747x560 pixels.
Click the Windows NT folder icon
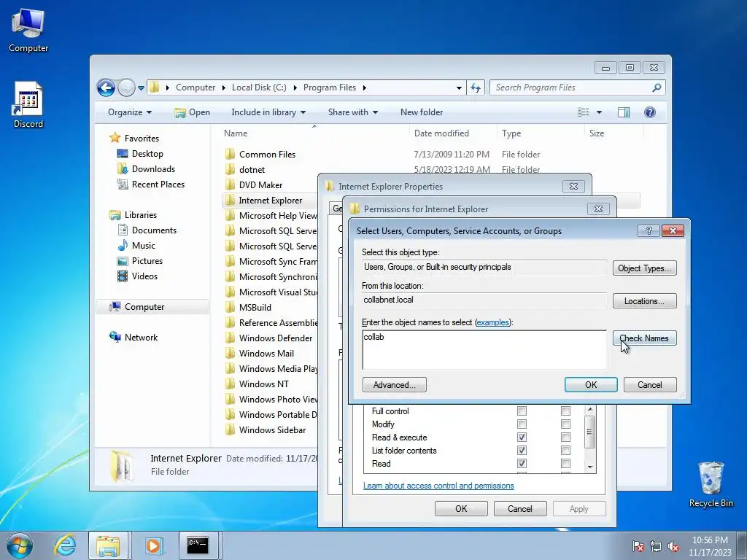(x=230, y=384)
